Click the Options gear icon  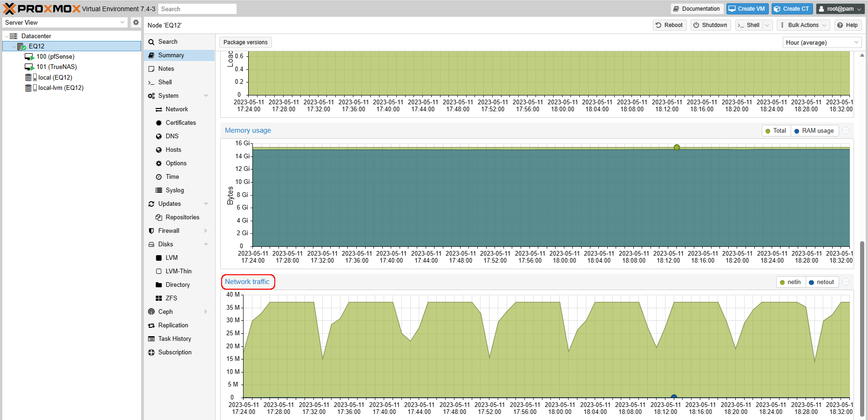pos(159,163)
